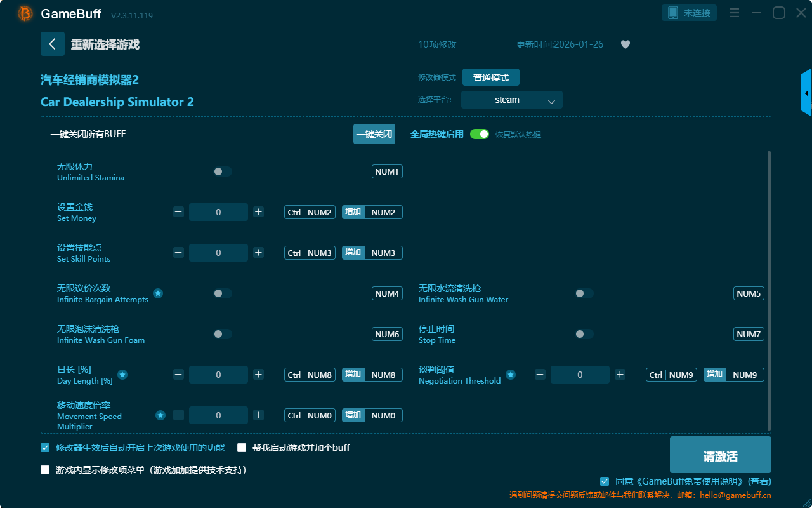Open the hamburger menu in title bar

(734, 13)
